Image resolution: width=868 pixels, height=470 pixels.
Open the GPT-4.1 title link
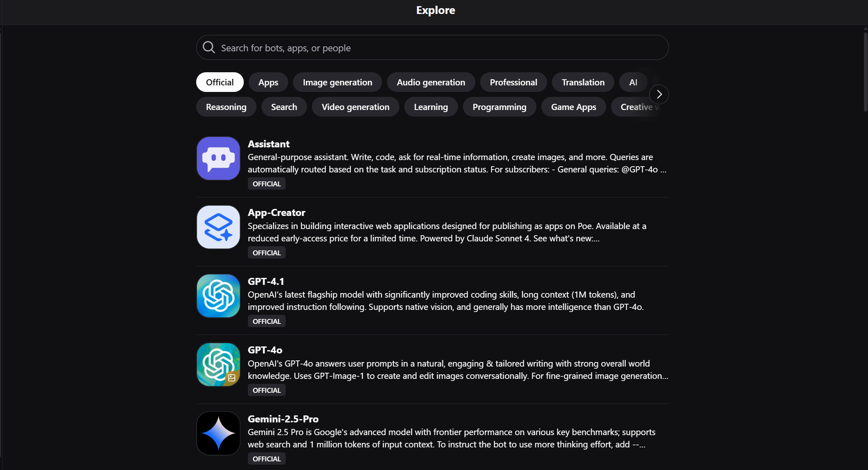266,282
